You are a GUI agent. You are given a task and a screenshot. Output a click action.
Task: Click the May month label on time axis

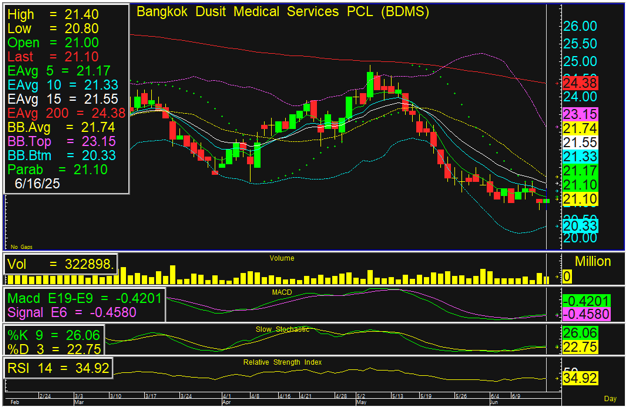pyautogui.click(x=361, y=402)
